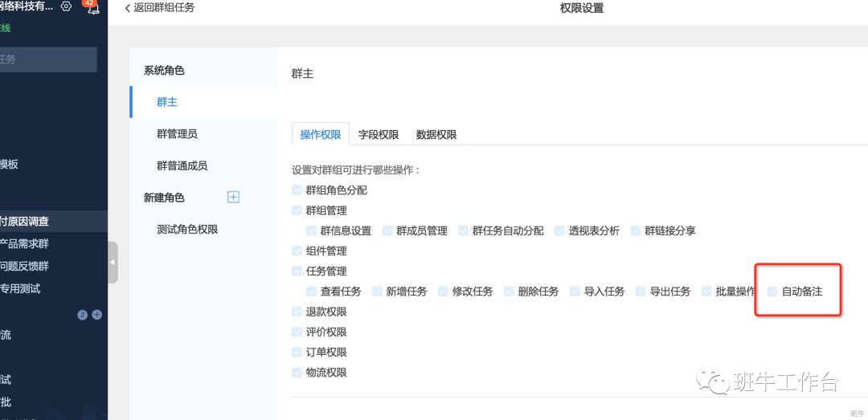868x420 pixels.
Task: Click the round sort icon in sidebar
Action: pyautogui.click(x=82, y=315)
